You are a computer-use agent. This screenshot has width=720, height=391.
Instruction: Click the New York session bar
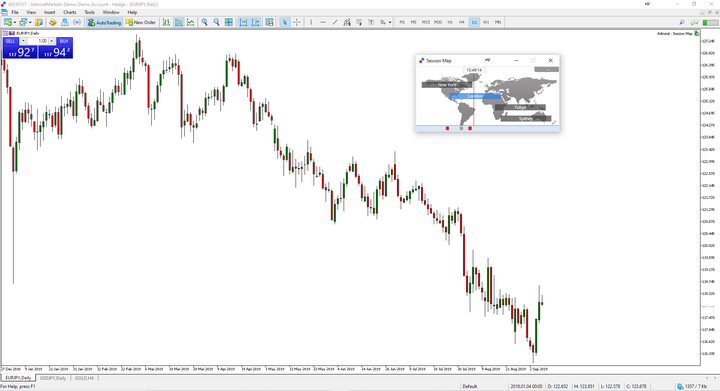446,84
